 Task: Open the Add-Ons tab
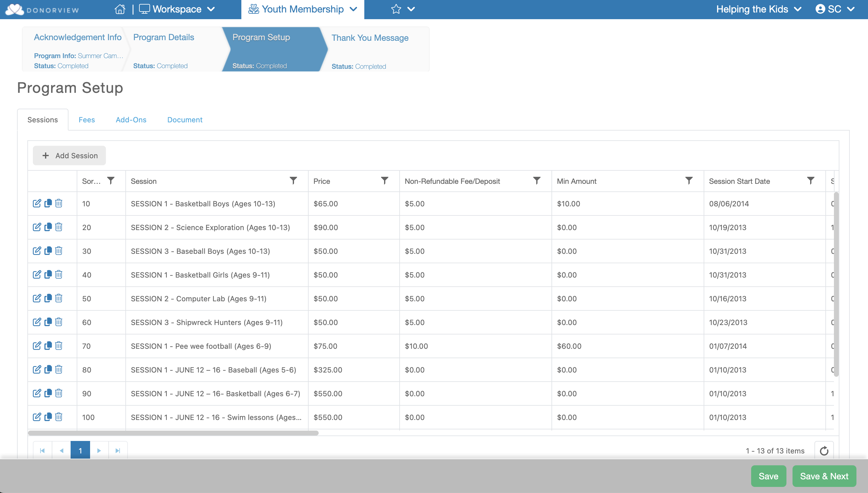[x=131, y=120]
